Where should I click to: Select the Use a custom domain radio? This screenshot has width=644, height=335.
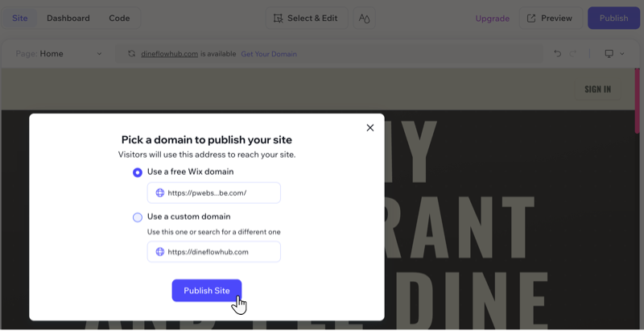tap(138, 217)
